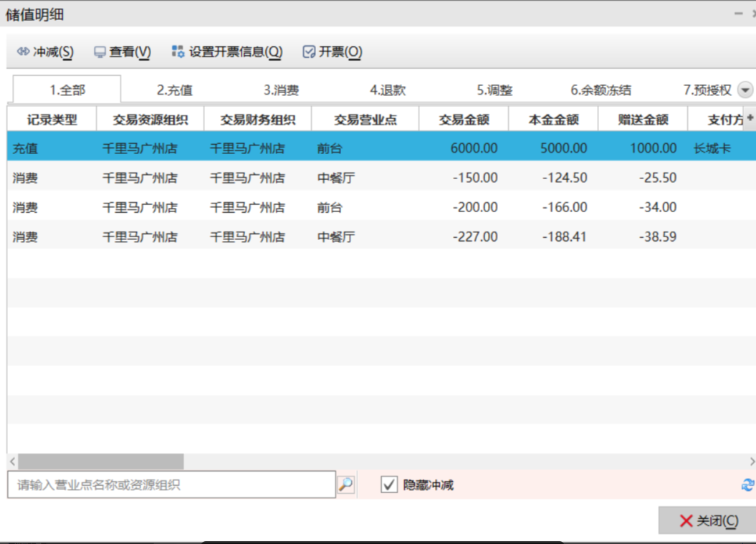The height and width of the screenshot is (544, 756).
Task: Click the column chooser plus icon
Action: 750,118
